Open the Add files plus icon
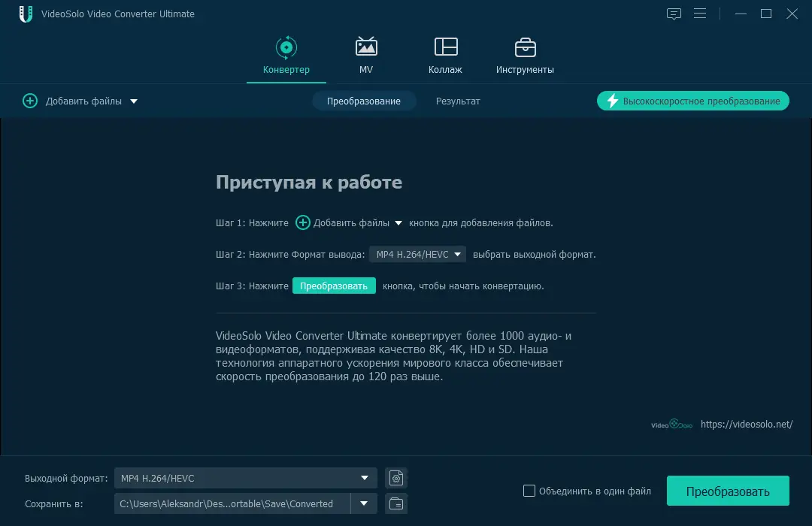Viewport: 812px width, 526px height. (x=30, y=101)
